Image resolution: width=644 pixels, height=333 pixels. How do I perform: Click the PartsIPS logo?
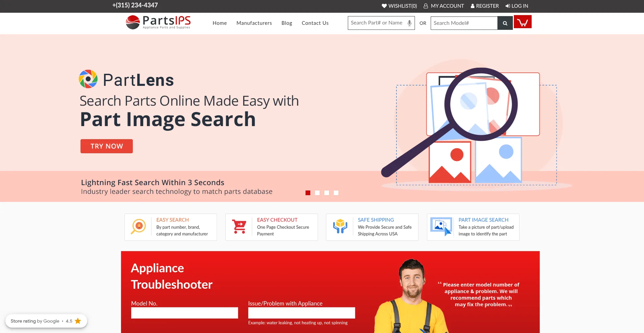(x=158, y=22)
